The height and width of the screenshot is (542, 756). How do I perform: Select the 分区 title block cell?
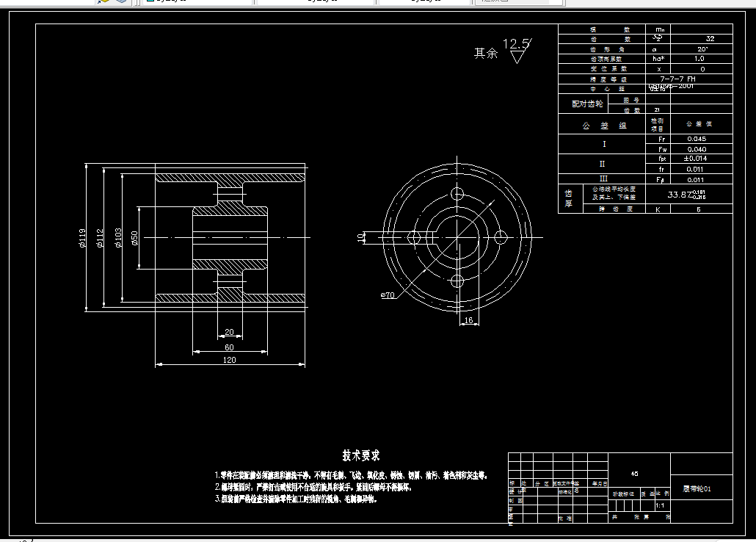click(x=542, y=483)
